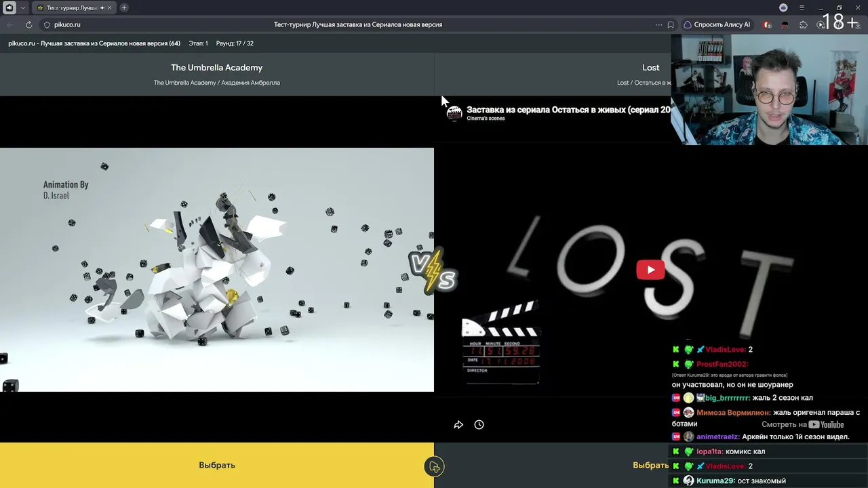Click the sidebar panel icon in the browser corner
The width and height of the screenshot is (868, 488).
pyautogui.click(x=9, y=7)
